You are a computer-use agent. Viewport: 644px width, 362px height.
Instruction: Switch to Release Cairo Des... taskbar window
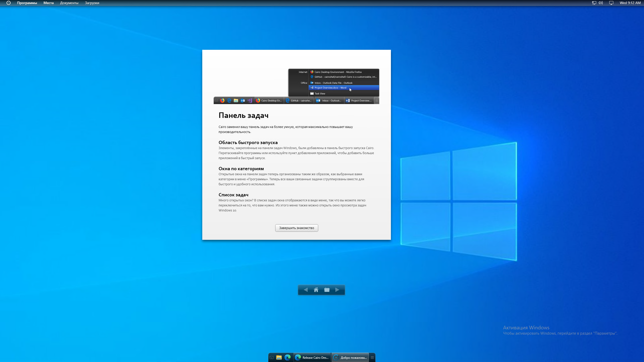pyautogui.click(x=312, y=357)
